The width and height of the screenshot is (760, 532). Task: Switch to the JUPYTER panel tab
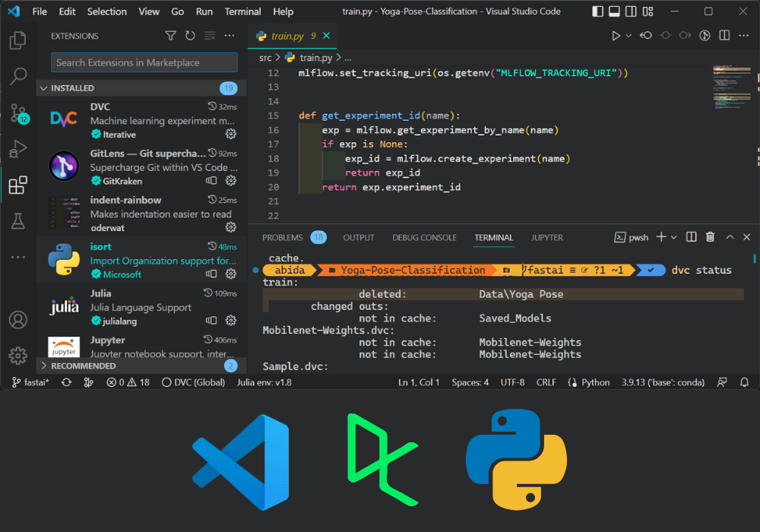point(546,236)
